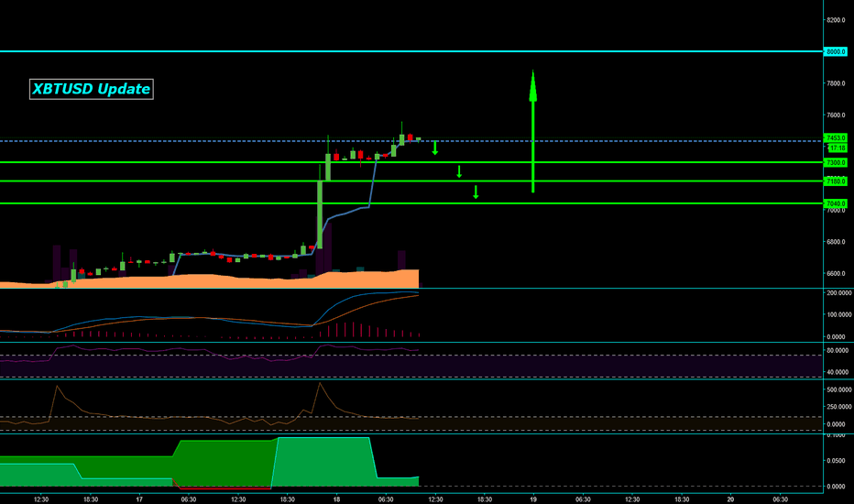Click the date 19 on time axis
The image size is (854, 504).
(533, 499)
